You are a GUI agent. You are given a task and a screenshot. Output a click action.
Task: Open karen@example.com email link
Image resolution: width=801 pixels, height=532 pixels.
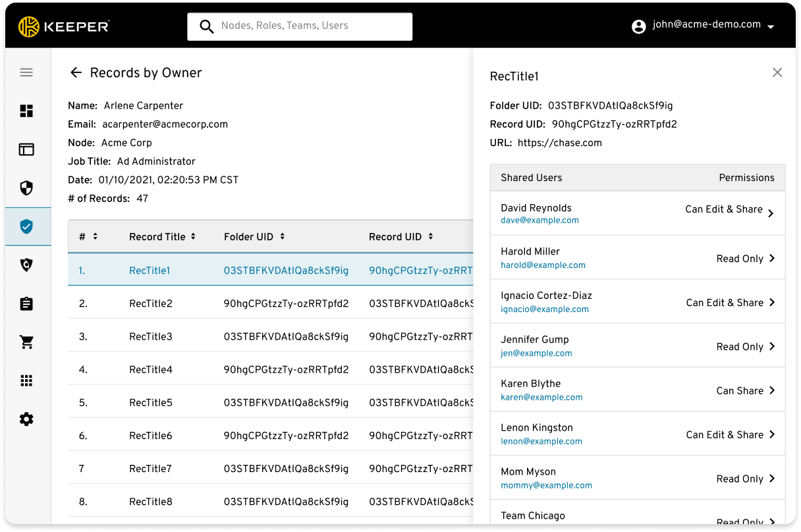541,397
